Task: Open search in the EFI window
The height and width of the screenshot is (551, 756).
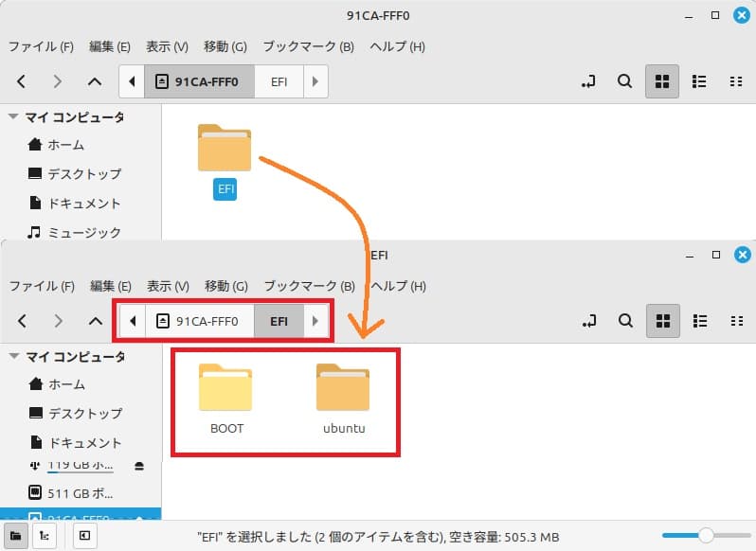Action: [x=626, y=321]
